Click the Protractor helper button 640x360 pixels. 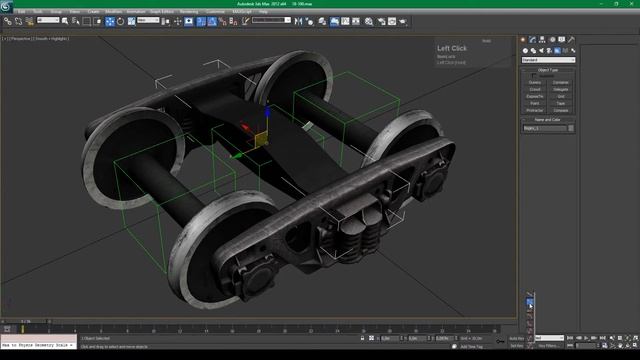point(535,110)
